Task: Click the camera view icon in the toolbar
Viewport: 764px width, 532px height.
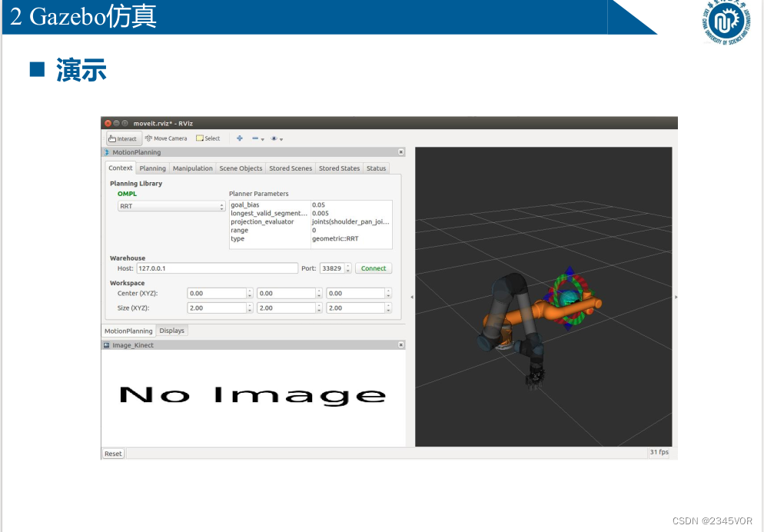Action: click(x=274, y=139)
